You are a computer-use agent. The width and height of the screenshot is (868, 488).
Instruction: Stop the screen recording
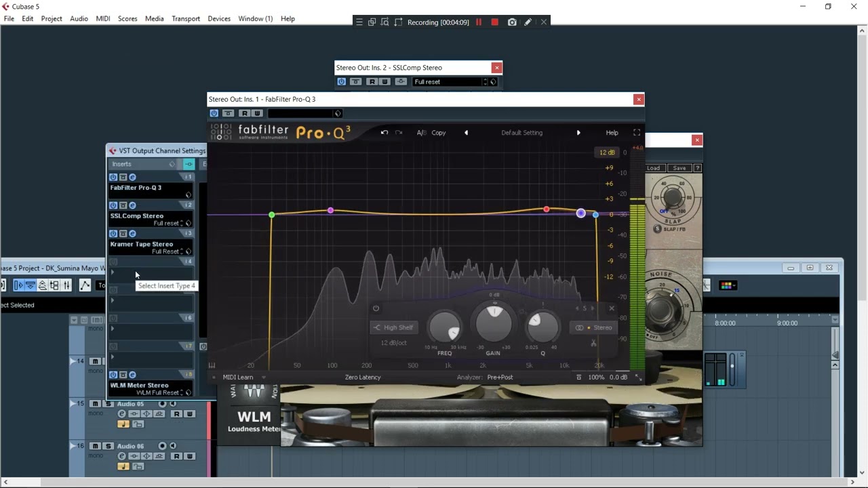(x=495, y=22)
